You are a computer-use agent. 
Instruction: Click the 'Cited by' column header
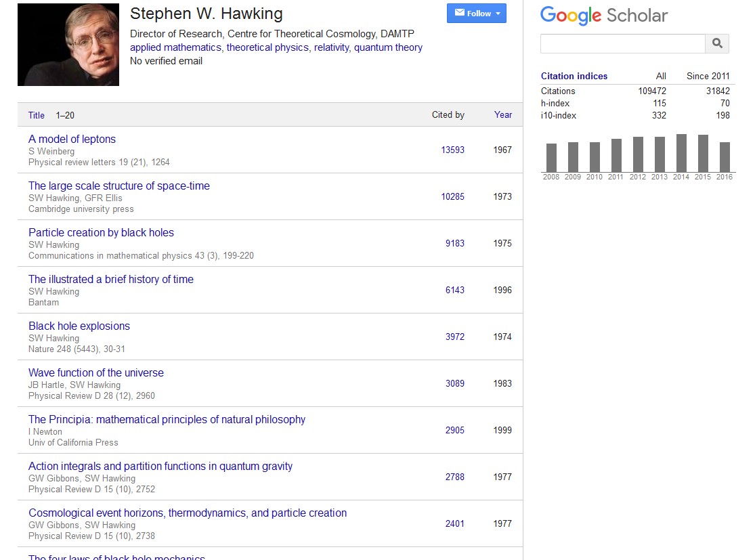(x=448, y=114)
